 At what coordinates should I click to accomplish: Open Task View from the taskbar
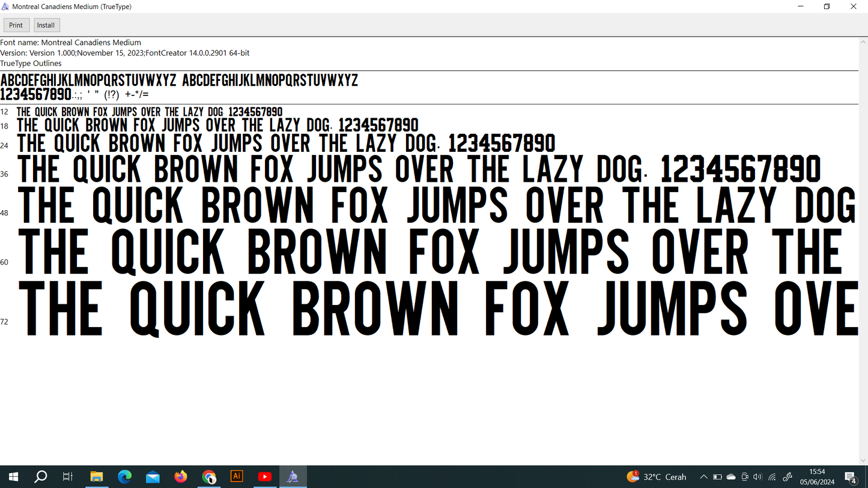click(x=68, y=477)
